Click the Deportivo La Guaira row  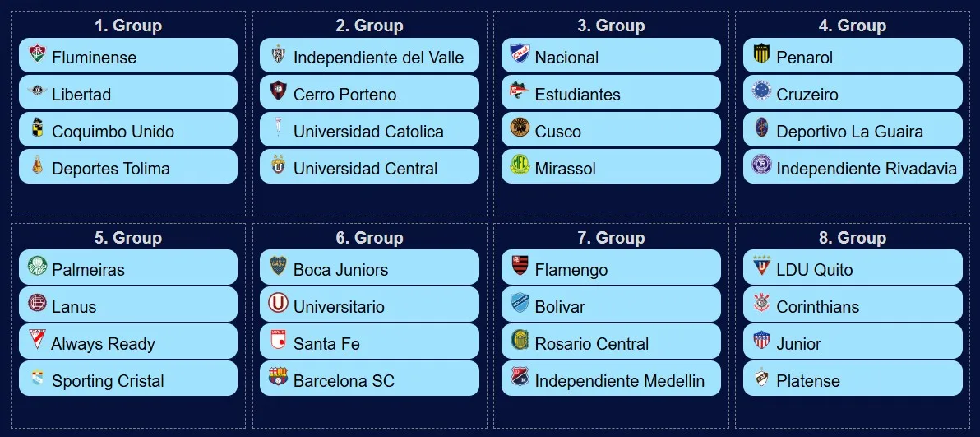coord(852,130)
